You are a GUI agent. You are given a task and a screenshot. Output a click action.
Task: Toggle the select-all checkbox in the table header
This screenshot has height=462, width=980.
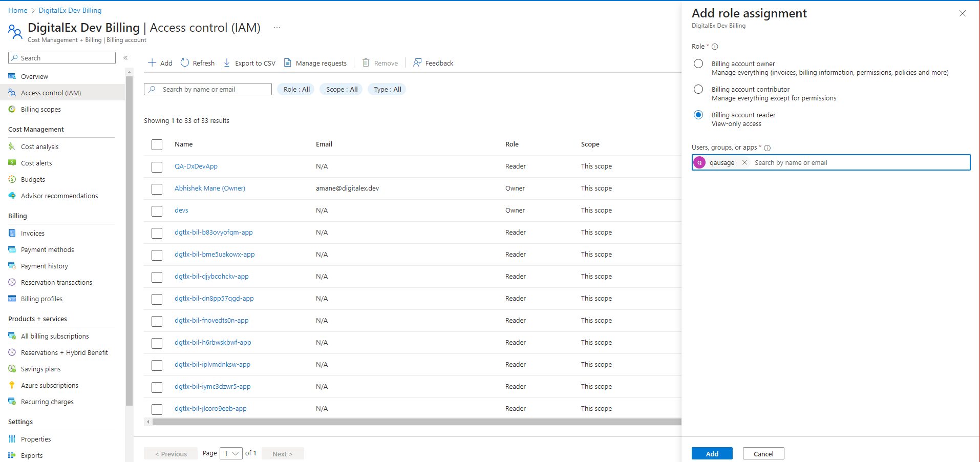tap(157, 144)
